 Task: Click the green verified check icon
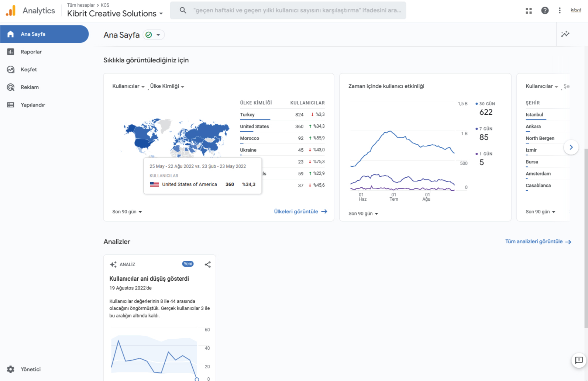[149, 35]
